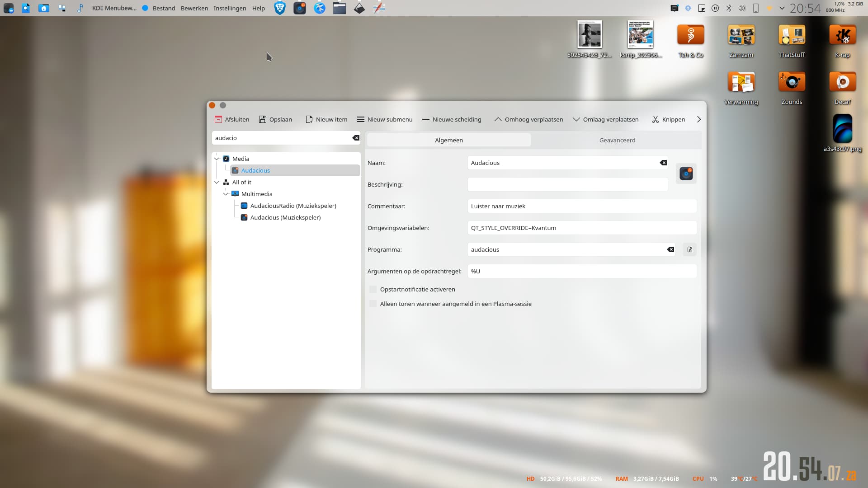Show more toolbar actions via chevron arrow
Image resolution: width=868 pixels, height=488 pixels.
(x=699, y=119)
